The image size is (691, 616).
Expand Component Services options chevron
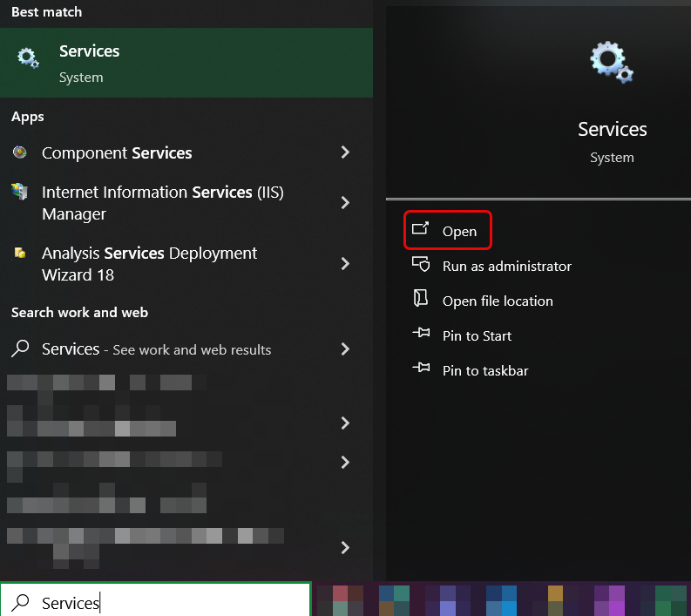(345, 152)
